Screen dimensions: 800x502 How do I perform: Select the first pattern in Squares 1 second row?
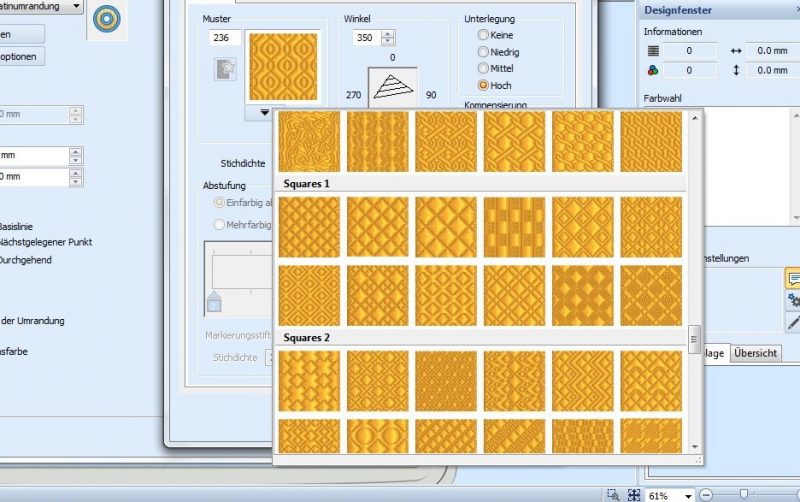coord(309,295)
